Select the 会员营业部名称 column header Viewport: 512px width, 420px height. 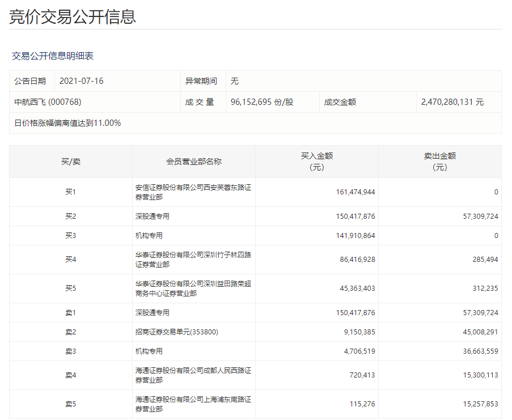point(193,161)
